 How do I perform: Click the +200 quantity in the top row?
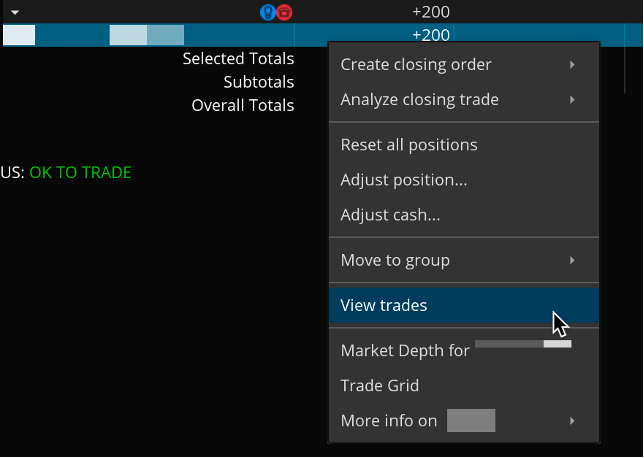(431, 13)
